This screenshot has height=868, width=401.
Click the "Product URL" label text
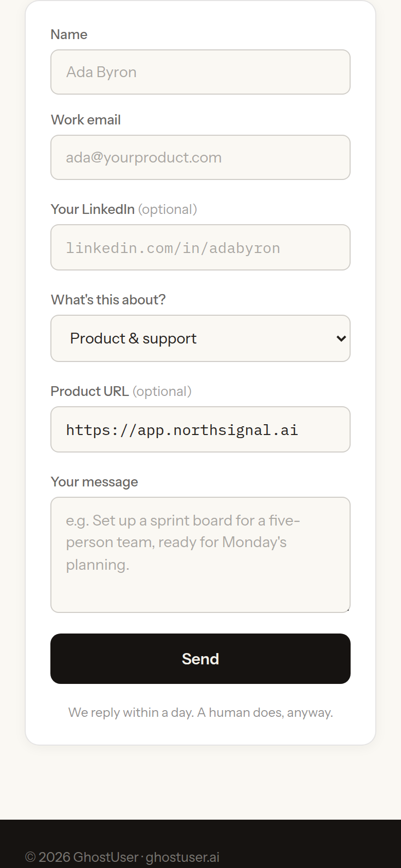coord(90,391)
